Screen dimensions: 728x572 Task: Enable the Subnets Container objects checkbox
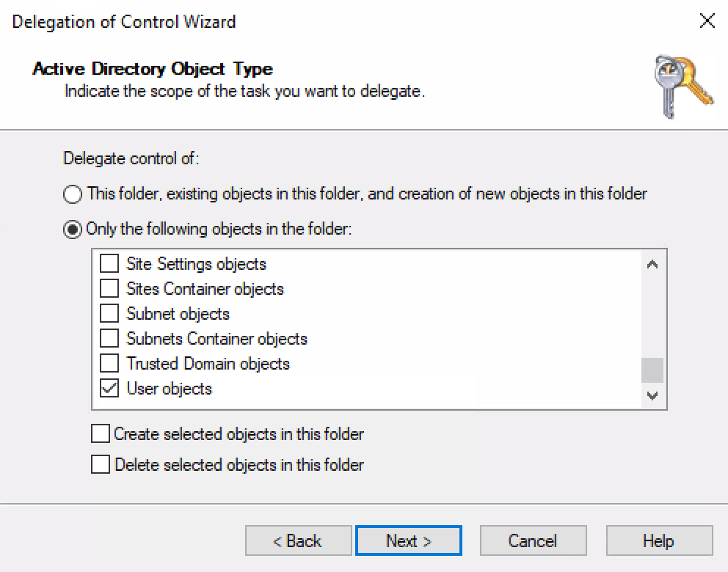click(109, 339)
